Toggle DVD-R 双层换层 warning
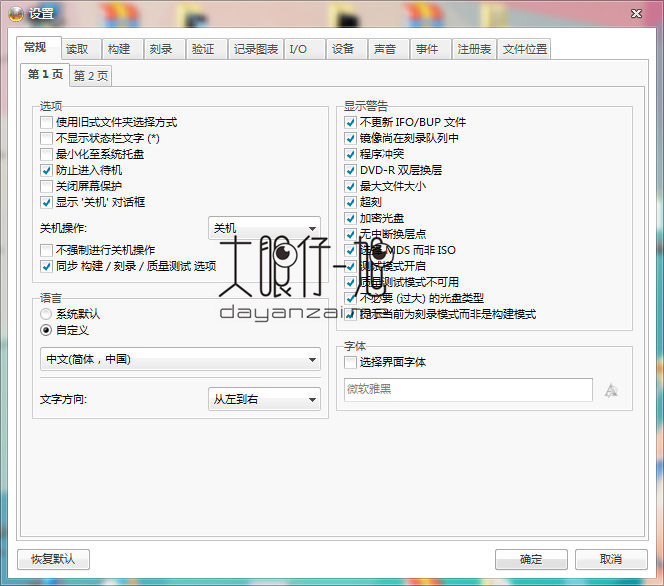Image resolution: width=664 pixels, height=586 pixels. [393, 170]
